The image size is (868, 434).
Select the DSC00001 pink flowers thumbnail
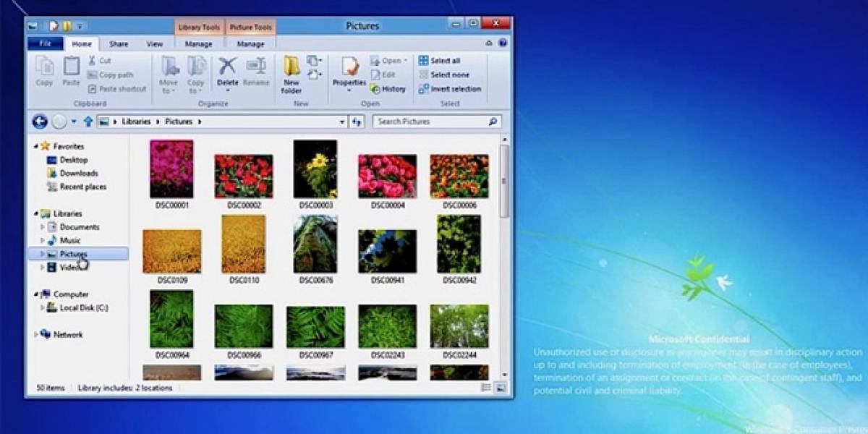(171, 169)
